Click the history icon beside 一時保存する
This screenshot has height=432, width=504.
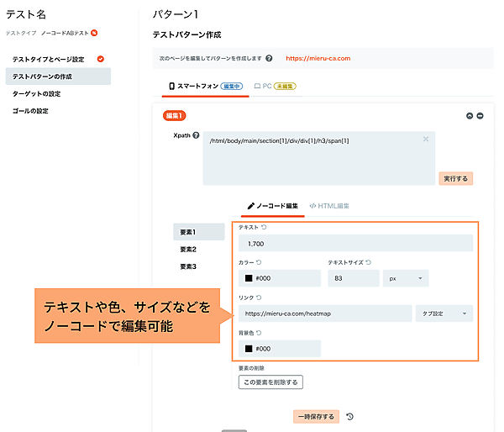(349, 416)
